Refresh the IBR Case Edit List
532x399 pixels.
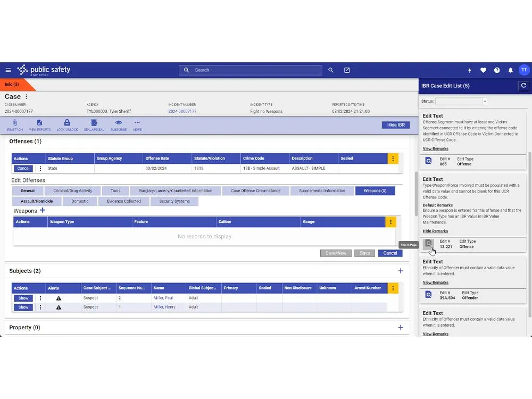click(x=523, y=86)
